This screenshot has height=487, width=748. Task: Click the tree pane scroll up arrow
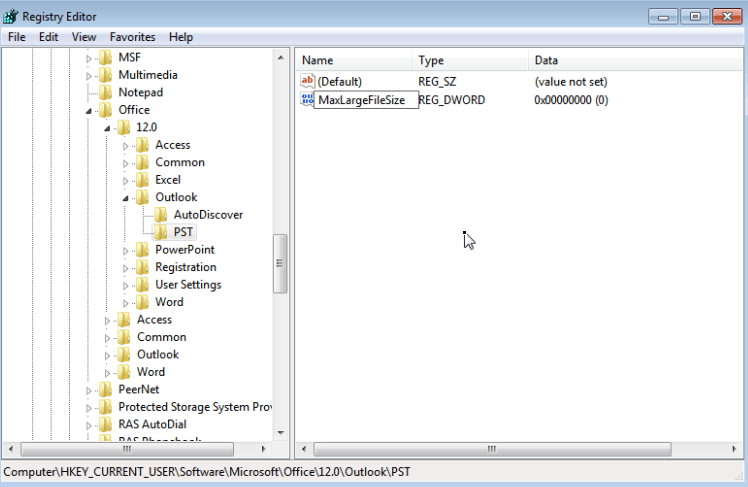(x=280, y=58)
